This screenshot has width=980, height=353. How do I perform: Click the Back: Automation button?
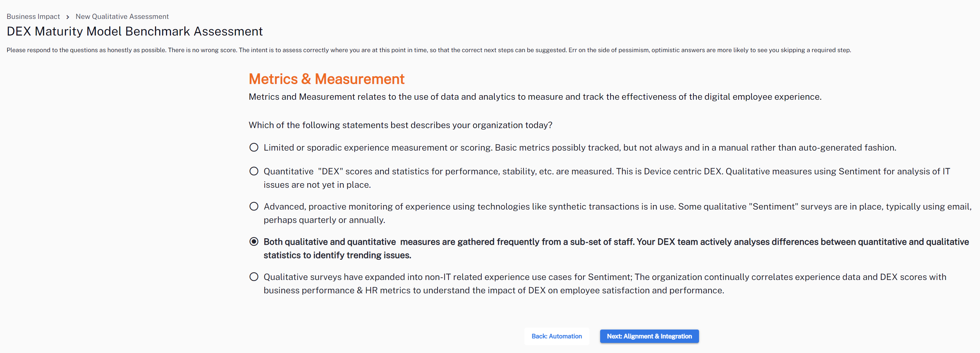click(556, 336)
